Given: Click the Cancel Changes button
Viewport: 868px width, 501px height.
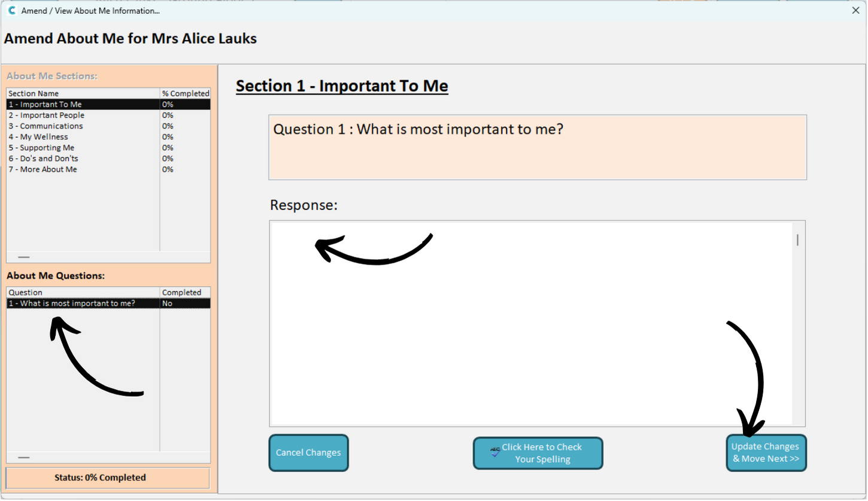Looking at the screenshot, I should coord(308,453).
